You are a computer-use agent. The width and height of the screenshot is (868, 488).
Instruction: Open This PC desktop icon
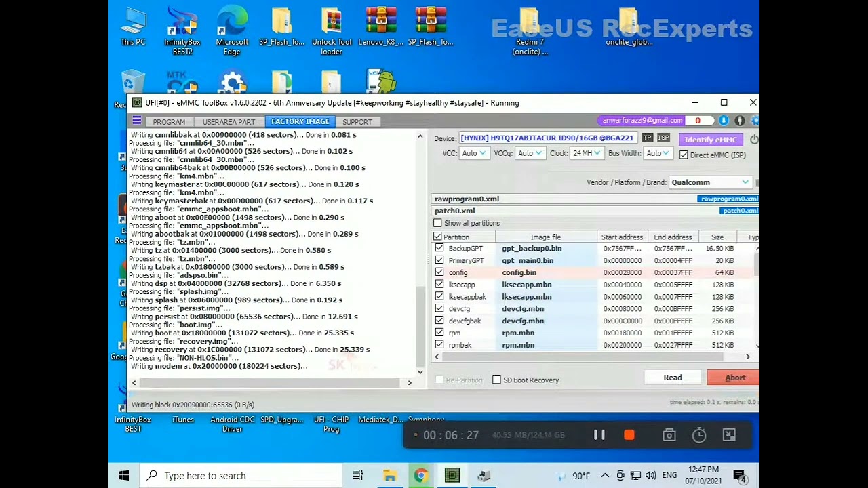[x=133, y=27]
